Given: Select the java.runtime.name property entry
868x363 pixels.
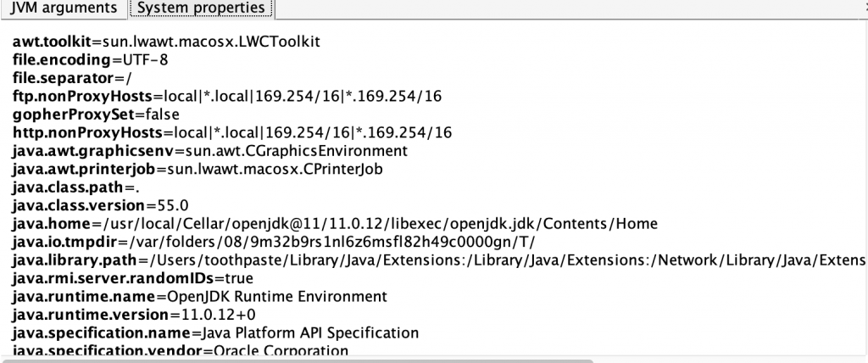Looking at the screenshot, I should pos(199,297).
